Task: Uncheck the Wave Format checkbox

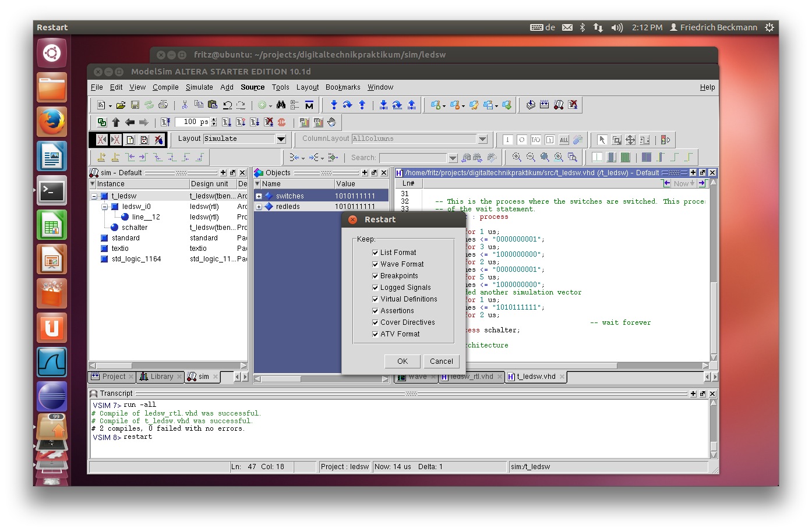Action: tap(376, 264)
